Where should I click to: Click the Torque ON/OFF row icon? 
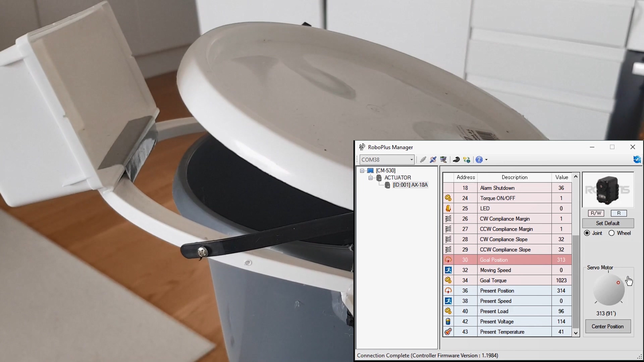click(x=448, y=198)
